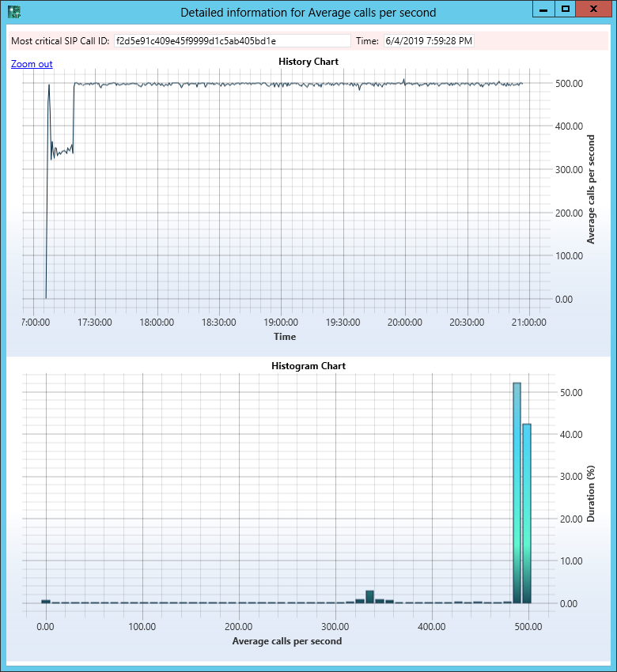This screenshot has width=617, height=672.
Task: Click the histogram 200.00 x-axis label
Action: 239,627
